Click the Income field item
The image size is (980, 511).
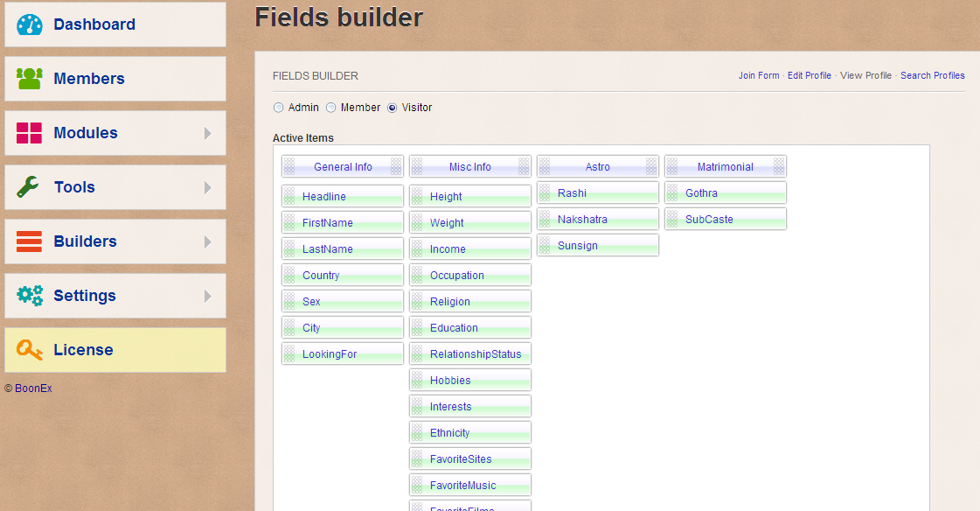(470, 248)
